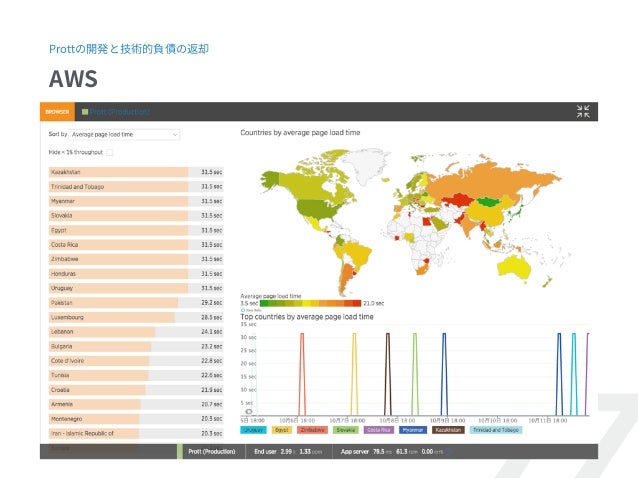Image resolution: width=638 pixels, height=479 pixels.
Task: Toggle Egypt legend swatch under chart
Action: point(282,430)
